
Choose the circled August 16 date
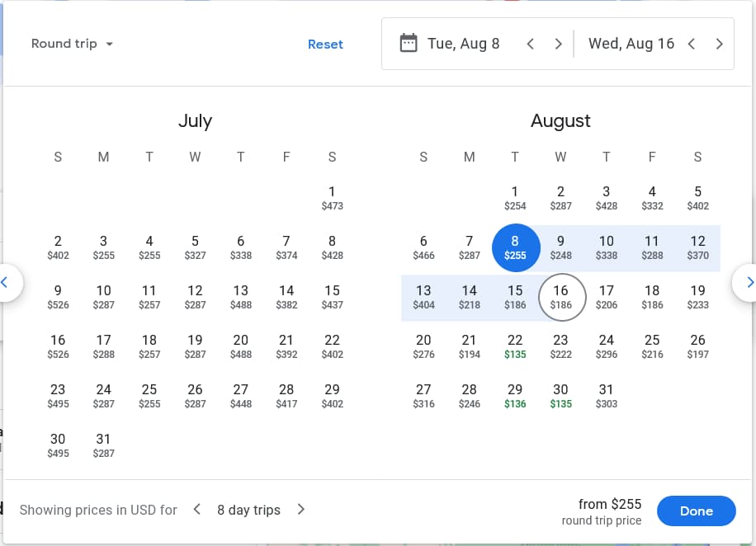click(x=561, y=297)
